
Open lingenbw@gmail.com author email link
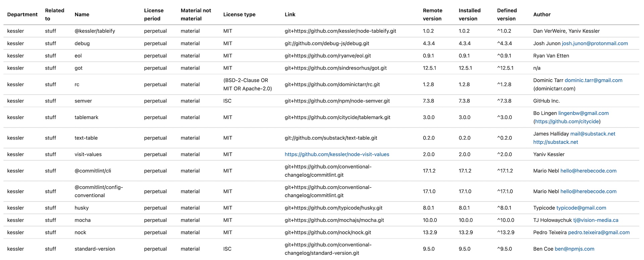point(583,113)
